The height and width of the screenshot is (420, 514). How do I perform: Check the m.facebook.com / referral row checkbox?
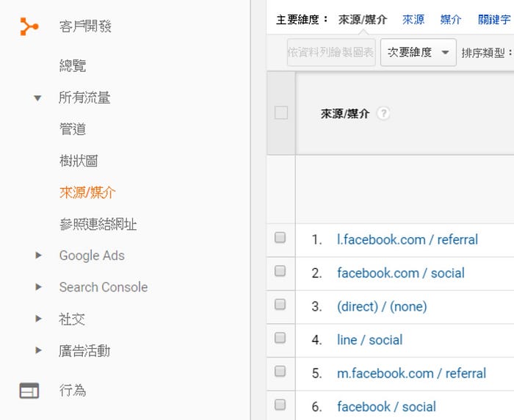click(x=280, y=371)
